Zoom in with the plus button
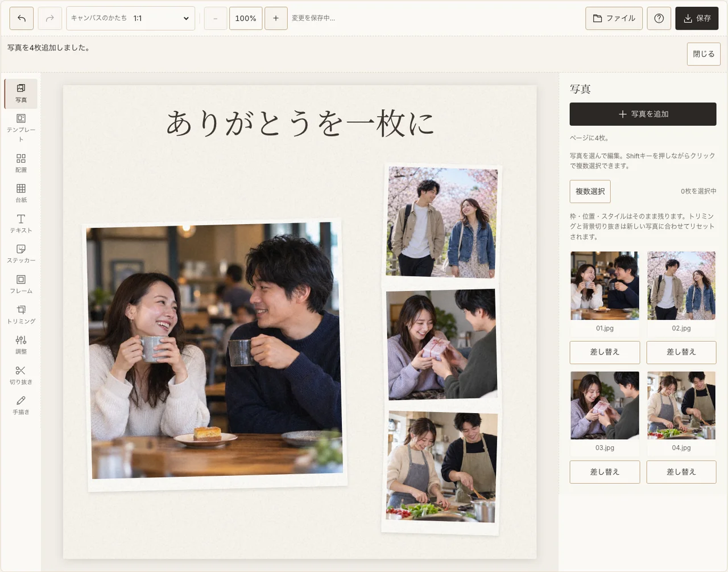The width and height of the screenshot is (728, 572). [276, 18]
